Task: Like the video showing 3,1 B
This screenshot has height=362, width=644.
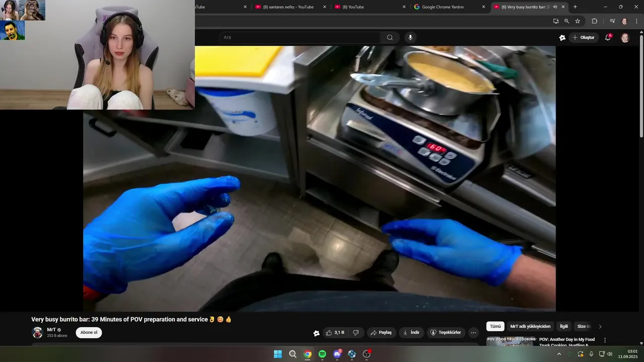Action: point(335,333)
